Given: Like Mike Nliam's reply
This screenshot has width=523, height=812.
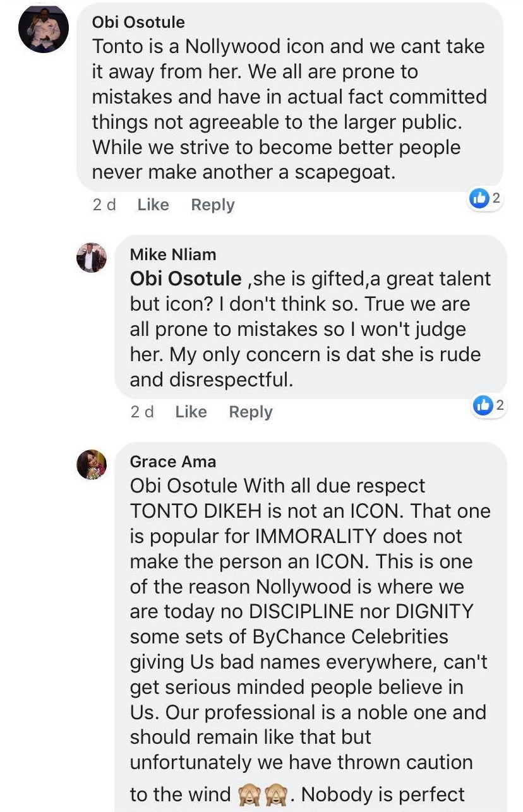Looking at the screenshot, I should tap(191, 412).
